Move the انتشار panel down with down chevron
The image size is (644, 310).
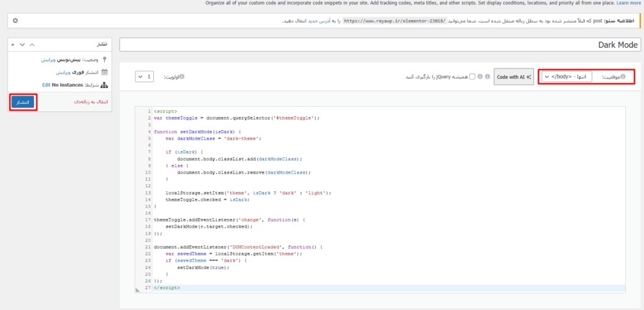(x=23, y=45)
